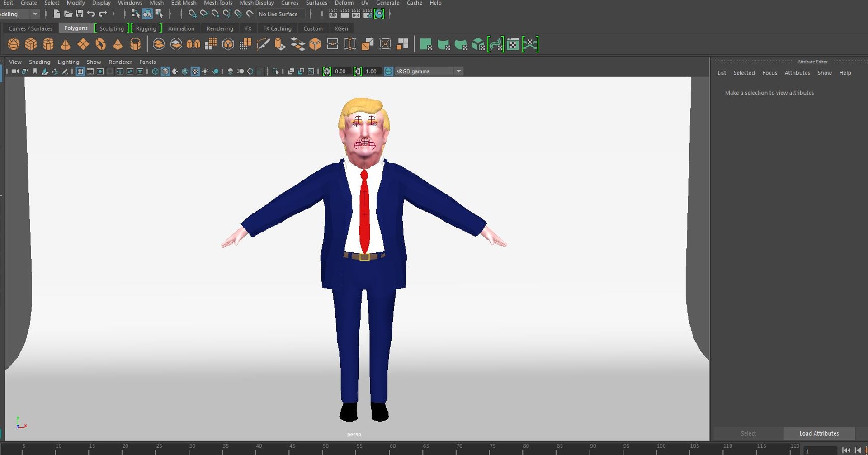Click the camera bookmark icon

pos(35,71)
